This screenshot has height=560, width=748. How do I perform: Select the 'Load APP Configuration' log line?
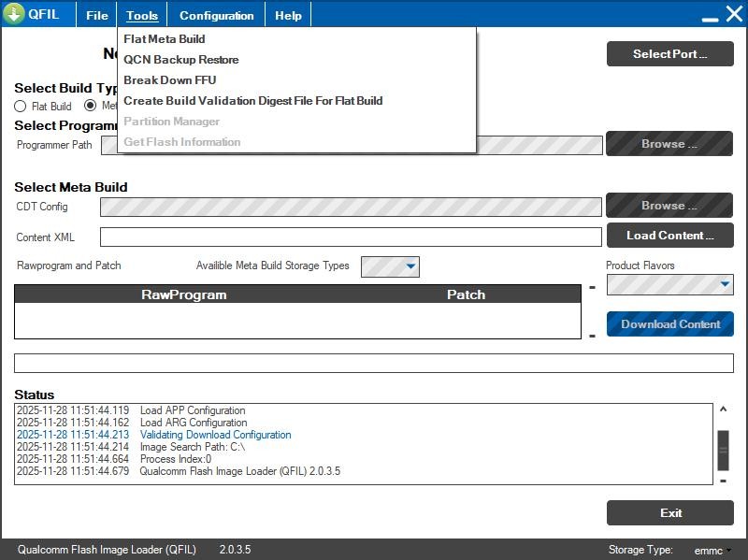131,410
